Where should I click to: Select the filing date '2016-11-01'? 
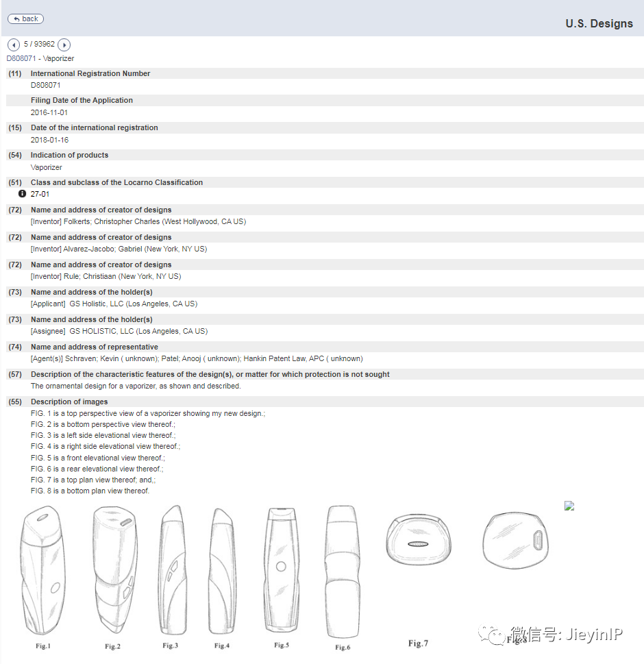tap(49, 112)
